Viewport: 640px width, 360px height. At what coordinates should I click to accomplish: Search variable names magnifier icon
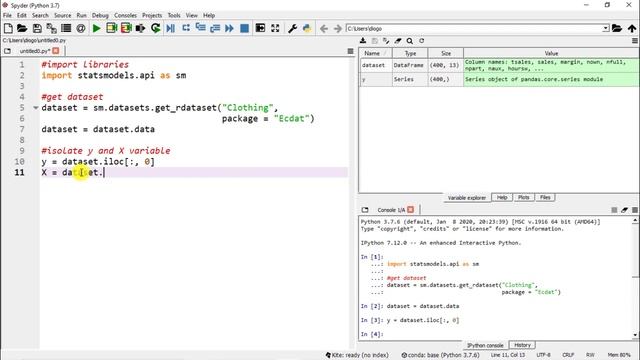point(410,41)
